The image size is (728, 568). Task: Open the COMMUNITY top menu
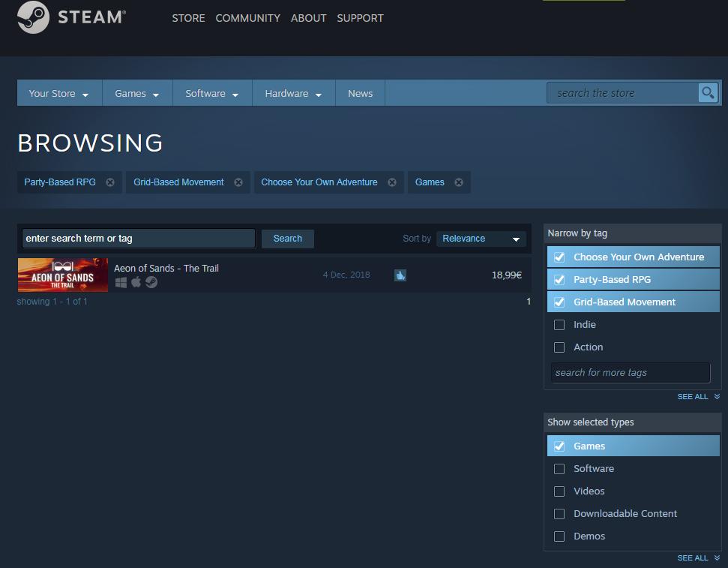click(x=247, y=18)
